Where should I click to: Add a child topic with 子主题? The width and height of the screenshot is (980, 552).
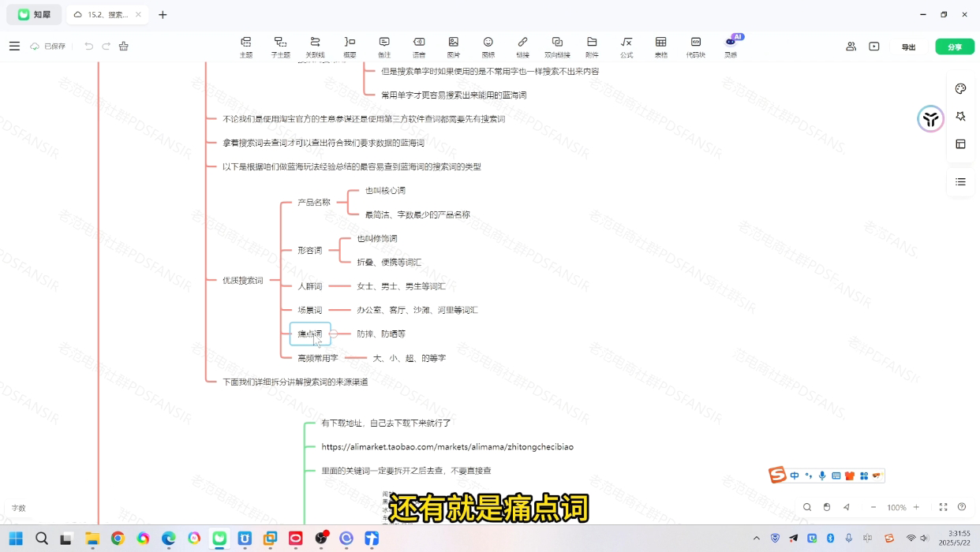280,46
